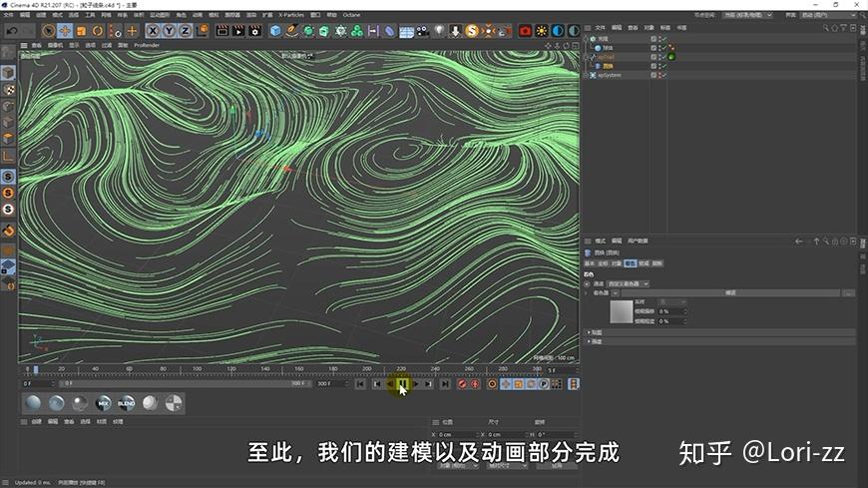The image size is (868, 488).
Task: Toggle layer box of xpSystem row
Action: (x=653, y=75)
